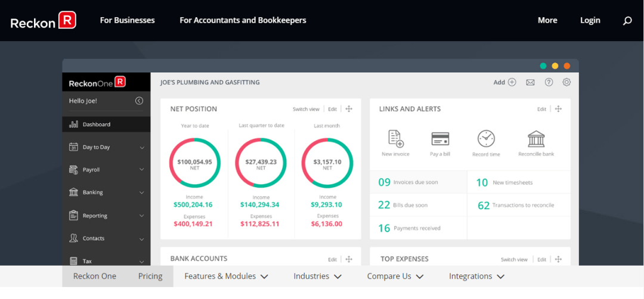
Task: Open the For Businesses menu
Action: [x=127, y=20]
